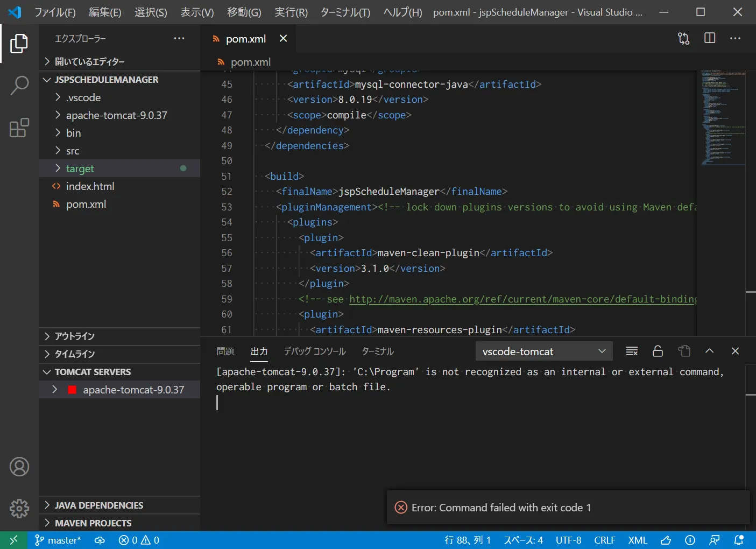The width and height of the screenshot is (756, 549).
Task: Maximize the panel with the up chevron
Action: tap(709, 351)
